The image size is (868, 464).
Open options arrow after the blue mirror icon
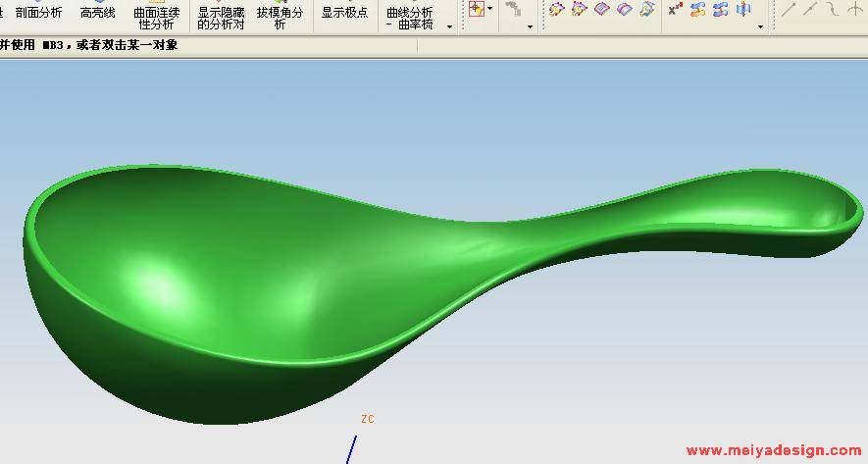760,26
